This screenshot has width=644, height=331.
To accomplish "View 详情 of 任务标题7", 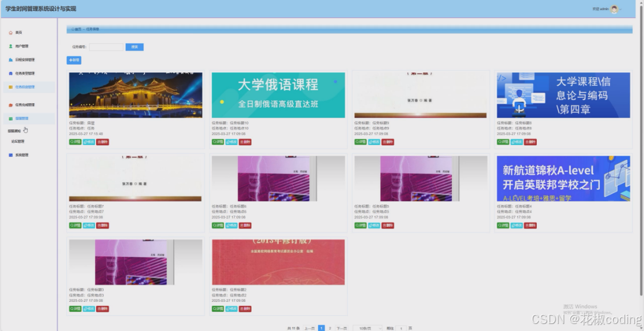I will (75, 226).
